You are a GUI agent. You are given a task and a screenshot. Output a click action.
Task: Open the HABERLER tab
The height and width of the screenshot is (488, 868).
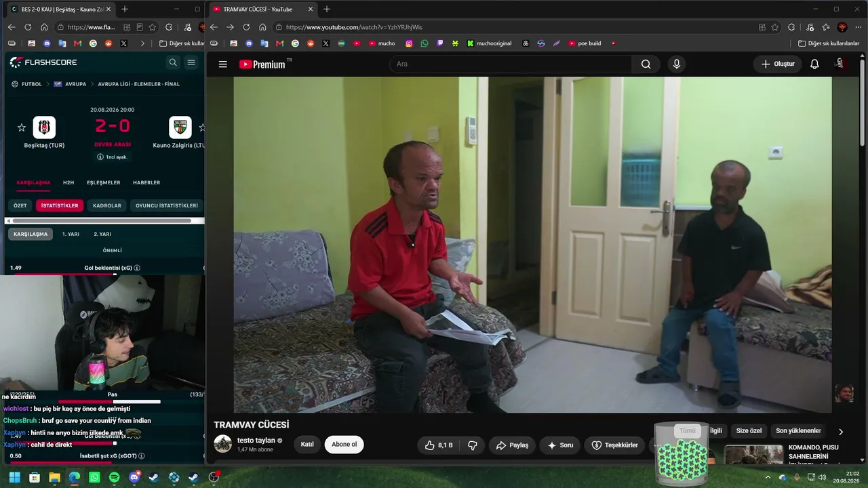[146, 183]
